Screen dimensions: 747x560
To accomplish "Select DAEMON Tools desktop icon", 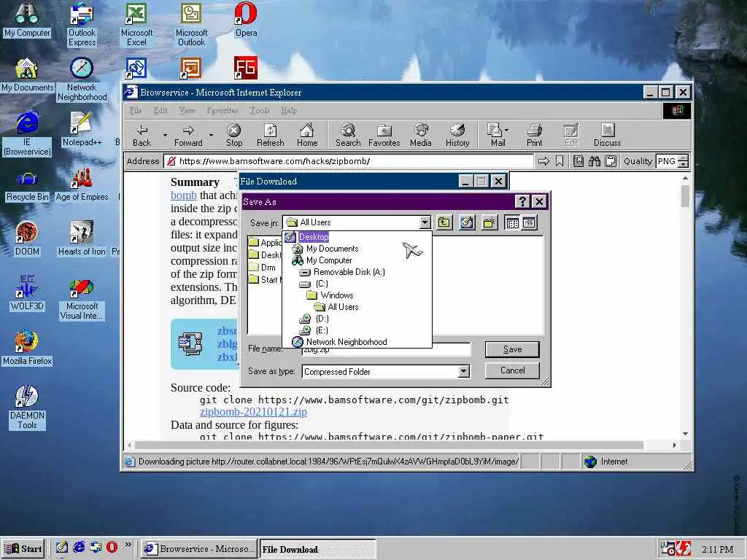I will pos(27,407).
